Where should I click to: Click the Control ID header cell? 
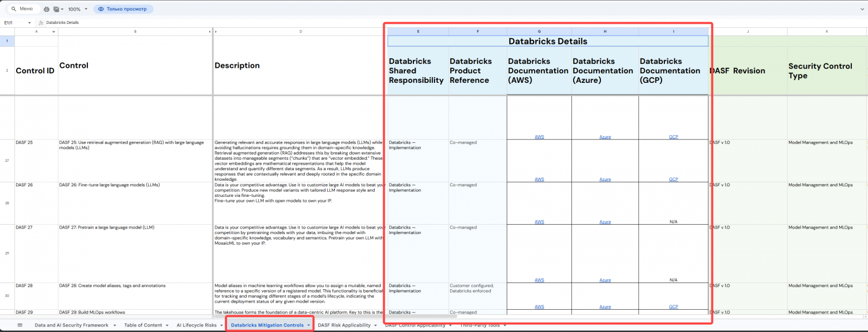coord(36,71)
